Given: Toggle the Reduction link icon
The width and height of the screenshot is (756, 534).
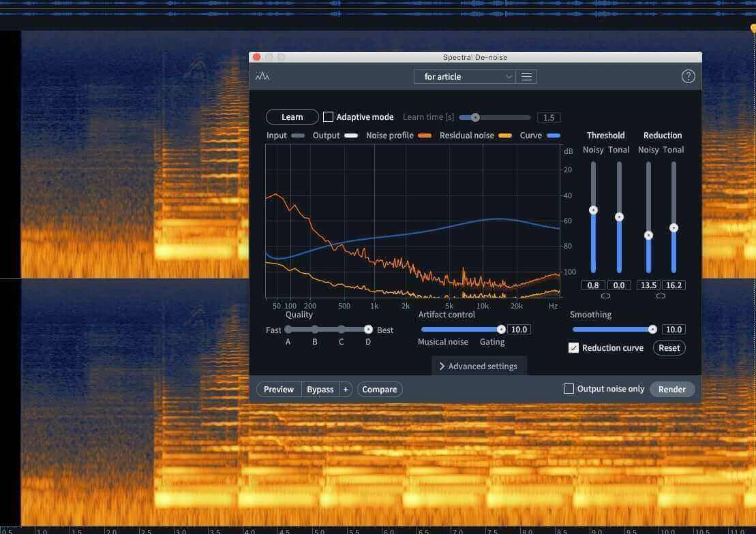Looking at the screenshot, I should click(661, 296).
